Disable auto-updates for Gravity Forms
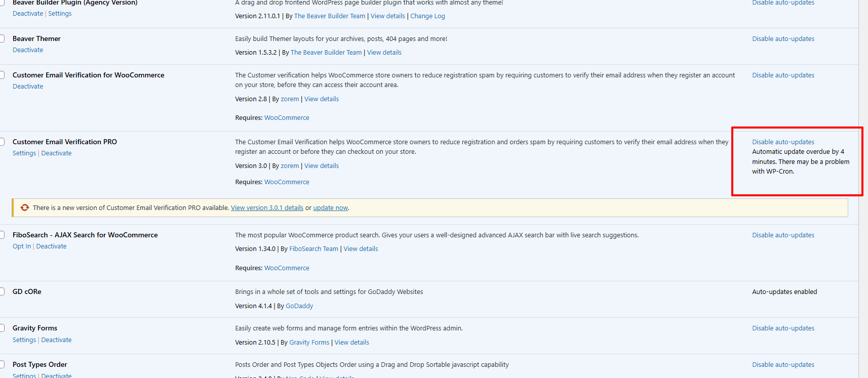Image resolution: width=868 pixels, height=378 pixels. (x=783, y=328)
